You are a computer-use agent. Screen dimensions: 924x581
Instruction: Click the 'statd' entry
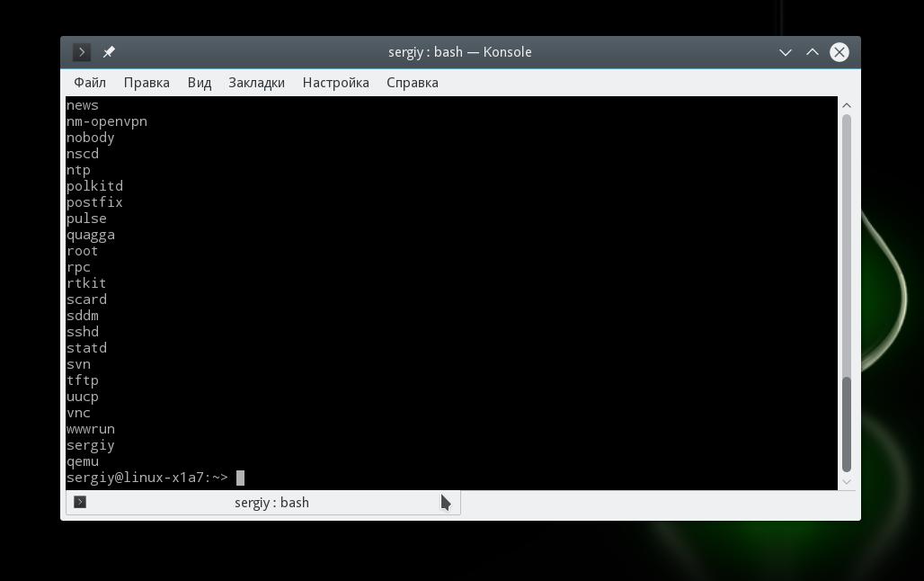point(86,348)
